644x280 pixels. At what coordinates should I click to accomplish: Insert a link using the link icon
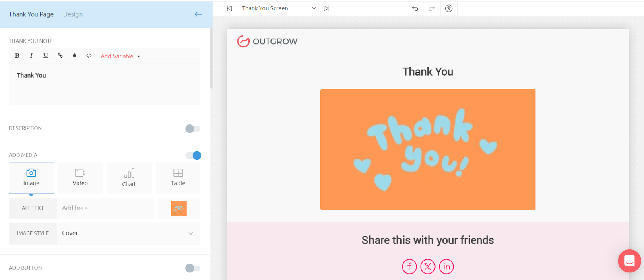click(x=60, y=56)
